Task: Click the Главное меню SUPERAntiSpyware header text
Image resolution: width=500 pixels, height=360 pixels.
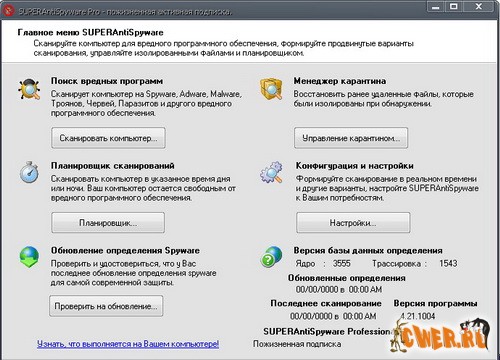Action: click(x=90, y=33)
